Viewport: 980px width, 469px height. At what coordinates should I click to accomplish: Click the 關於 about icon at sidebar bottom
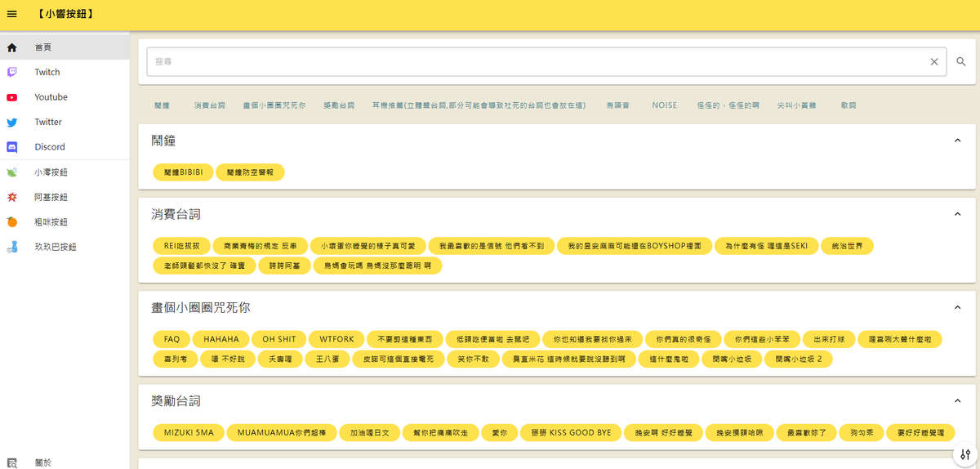pyautogui.click(x=12, y=462)
